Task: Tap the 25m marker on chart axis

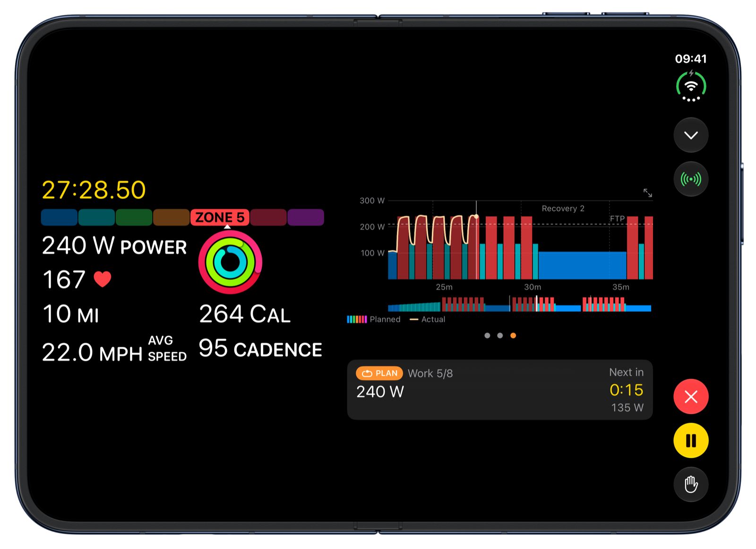Action: pyautogui.click(x=444, y=287)
